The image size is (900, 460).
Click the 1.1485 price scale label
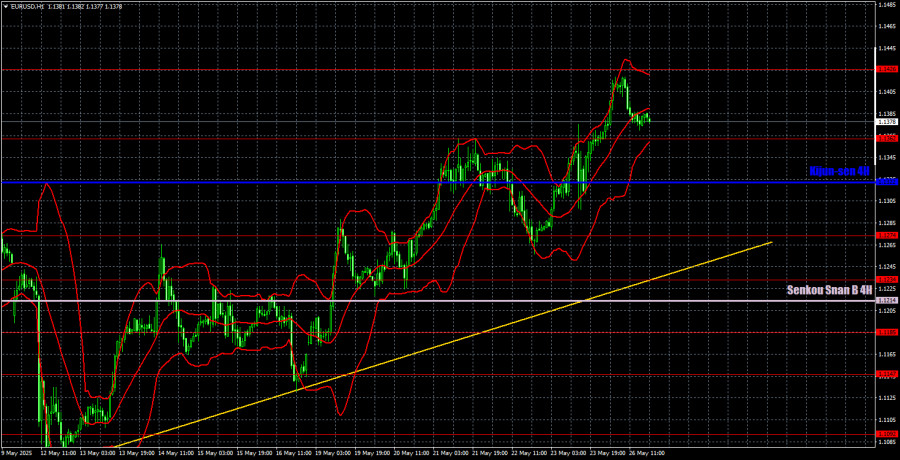click(885, 5)
